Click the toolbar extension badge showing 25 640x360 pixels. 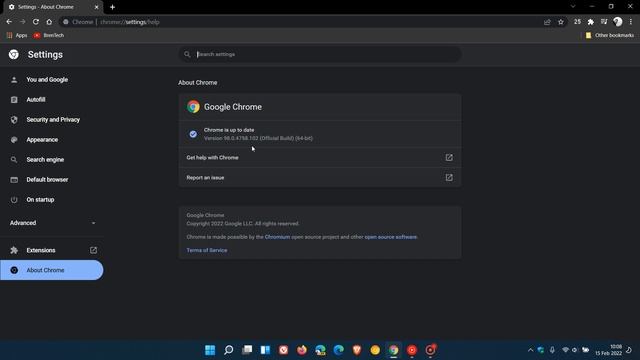[x=577, y=22]
